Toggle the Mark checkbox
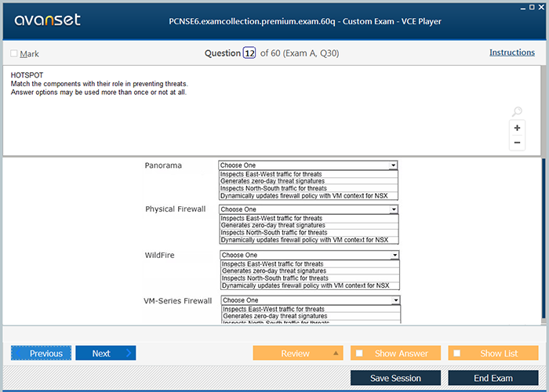Viewport: 549px width, 392px height. pos(14,54)
